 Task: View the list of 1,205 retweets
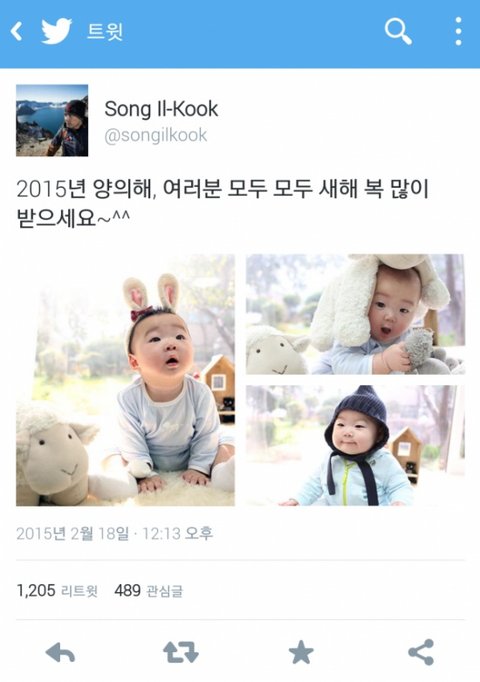coord(57,591)
